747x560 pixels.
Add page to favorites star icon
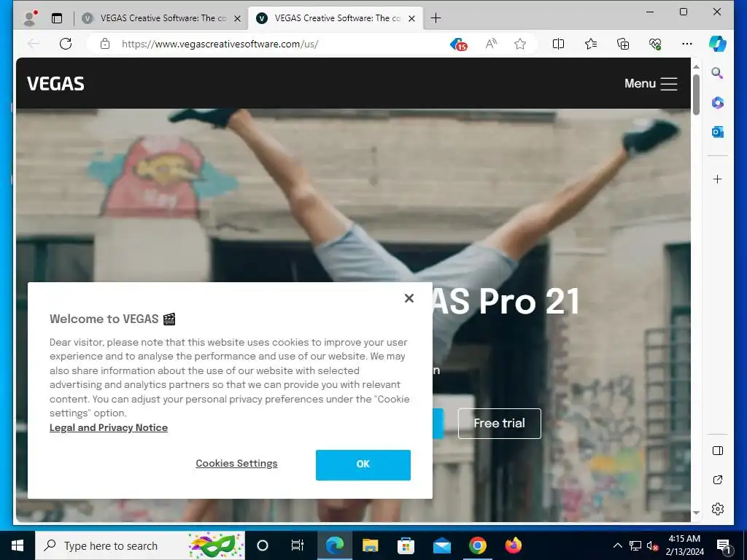[519, 44]
